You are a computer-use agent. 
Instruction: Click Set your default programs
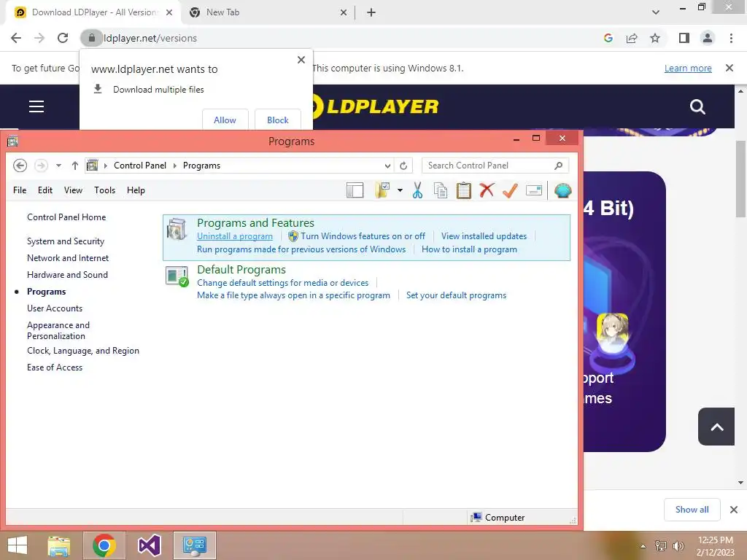coord(457,295)
